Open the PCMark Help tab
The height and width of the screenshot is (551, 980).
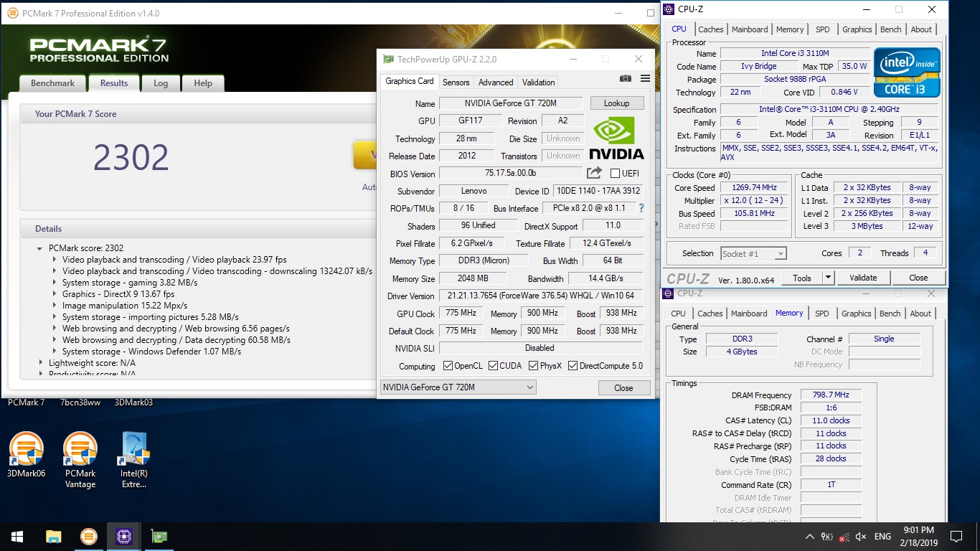click(203, 83)
